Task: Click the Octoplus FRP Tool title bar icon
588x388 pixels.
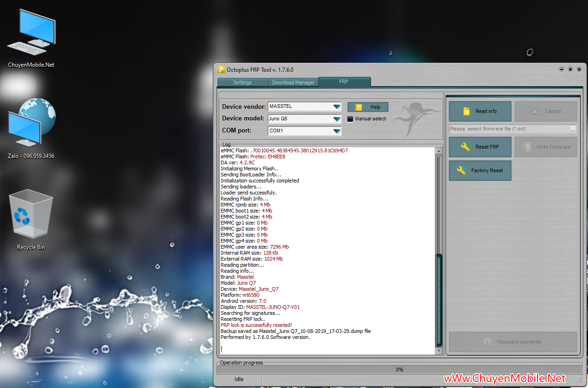Action: (x=221, y=69)
